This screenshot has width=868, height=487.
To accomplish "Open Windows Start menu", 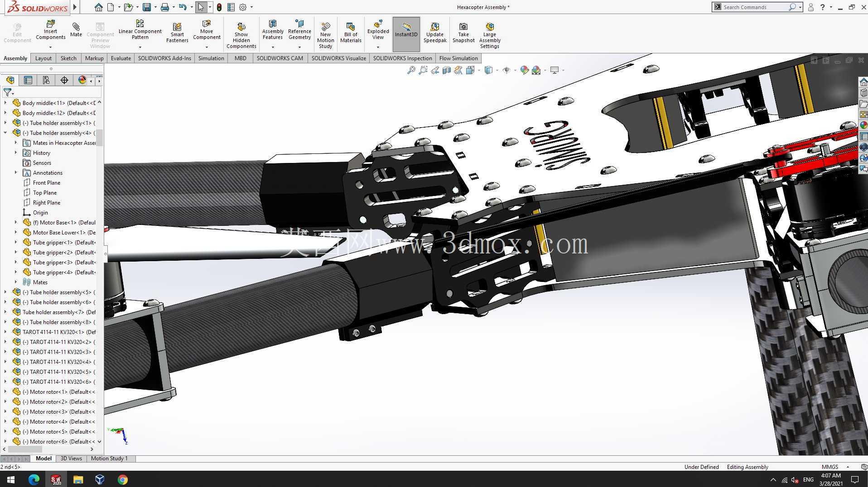I will [x=11, y=479].
